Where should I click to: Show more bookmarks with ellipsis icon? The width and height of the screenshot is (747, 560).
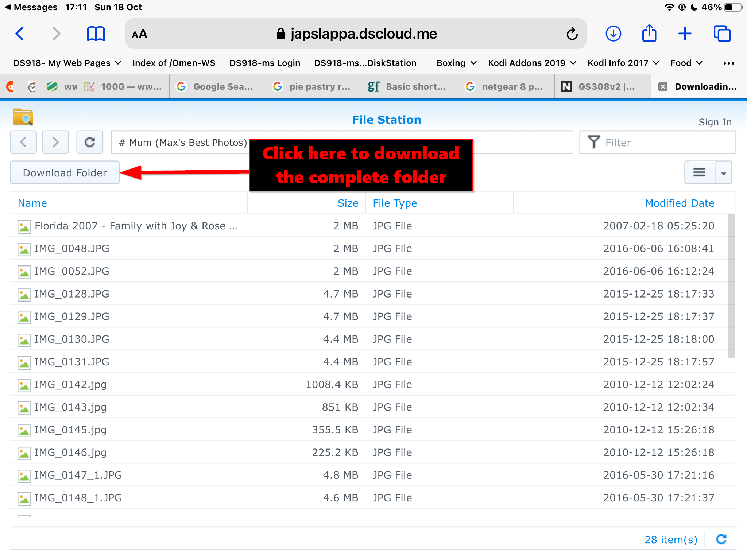pyautogui.click(x=729, y=63)
